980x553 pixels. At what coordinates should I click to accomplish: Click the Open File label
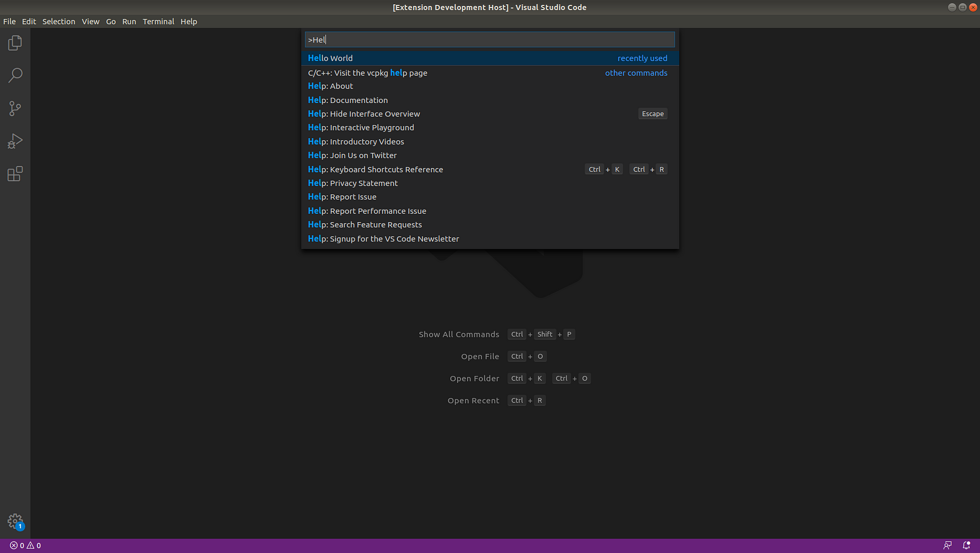click(x=480, y=356)
